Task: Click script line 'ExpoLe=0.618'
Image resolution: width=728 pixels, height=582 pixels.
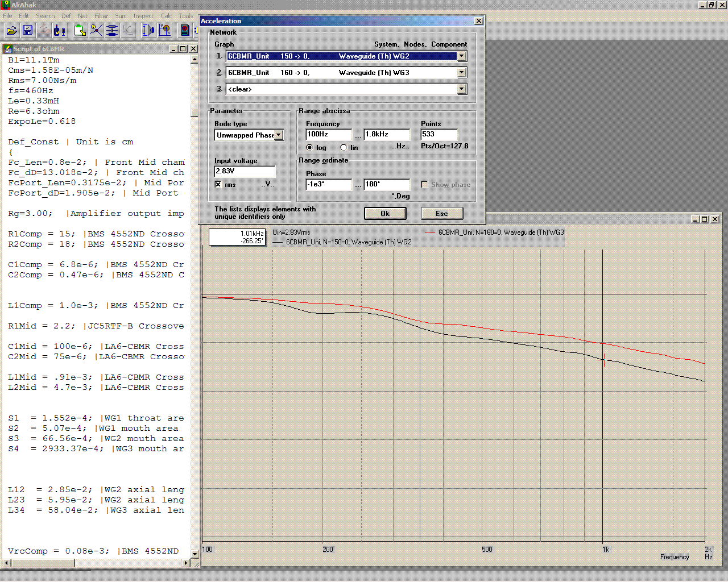Action: [x=42, y=122]
